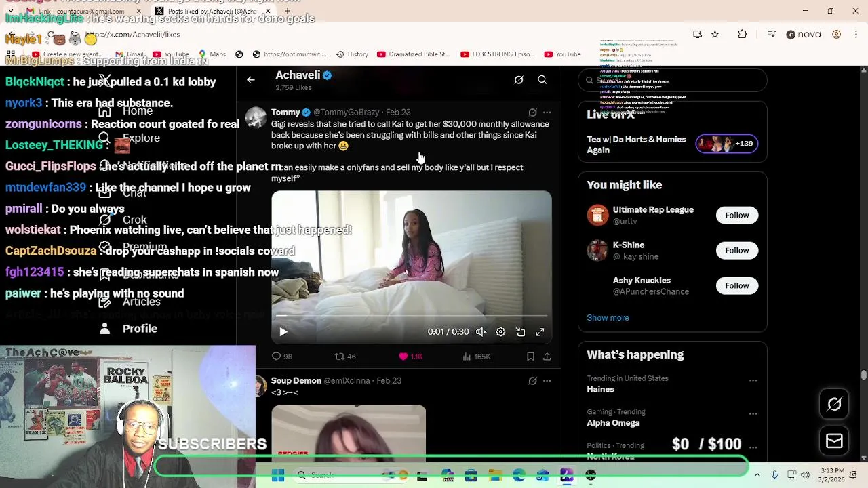
Task: Open Microsoft Edge from taskbar
Action: tap(519, 476)
